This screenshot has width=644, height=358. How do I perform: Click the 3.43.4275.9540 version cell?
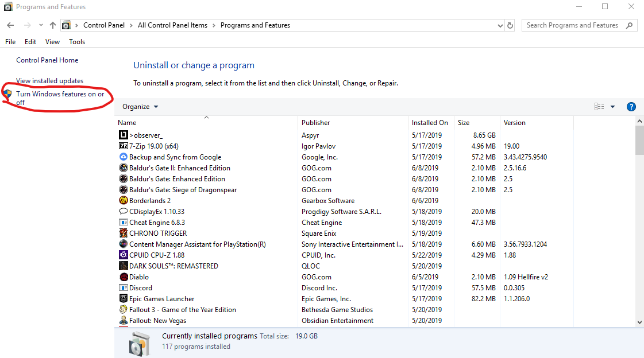(x=525, y=157)
